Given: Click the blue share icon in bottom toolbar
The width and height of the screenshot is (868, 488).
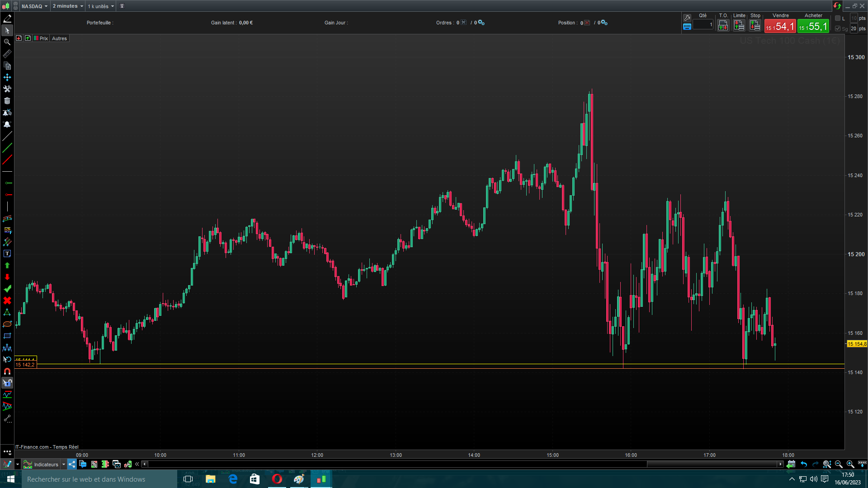Looking at the screenshot, I should pyautogui.click(x=72, y=464).
